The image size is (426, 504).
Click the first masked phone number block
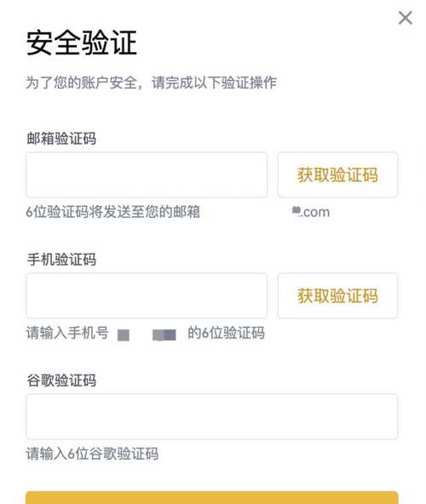[x=124, y=335]
